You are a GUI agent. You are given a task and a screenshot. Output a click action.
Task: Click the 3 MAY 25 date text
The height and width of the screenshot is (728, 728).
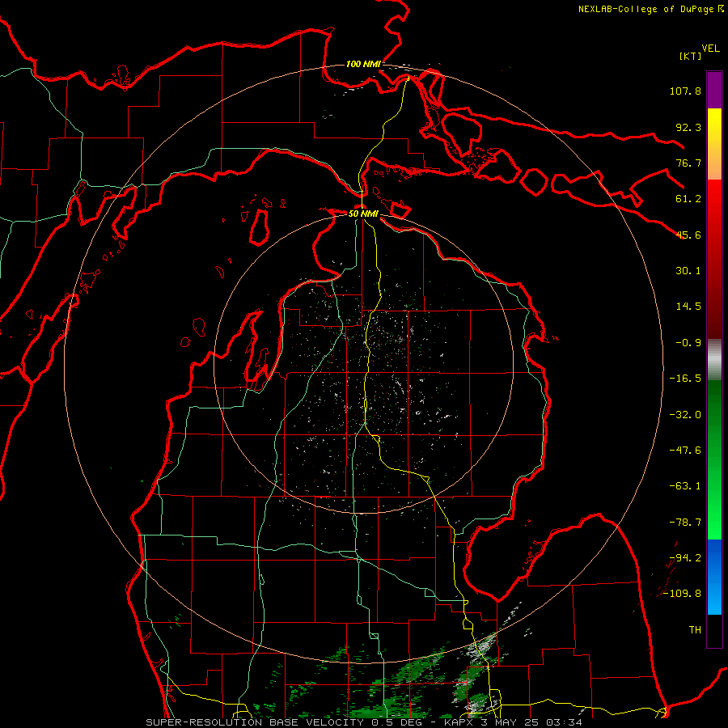[x=510, y=722]
